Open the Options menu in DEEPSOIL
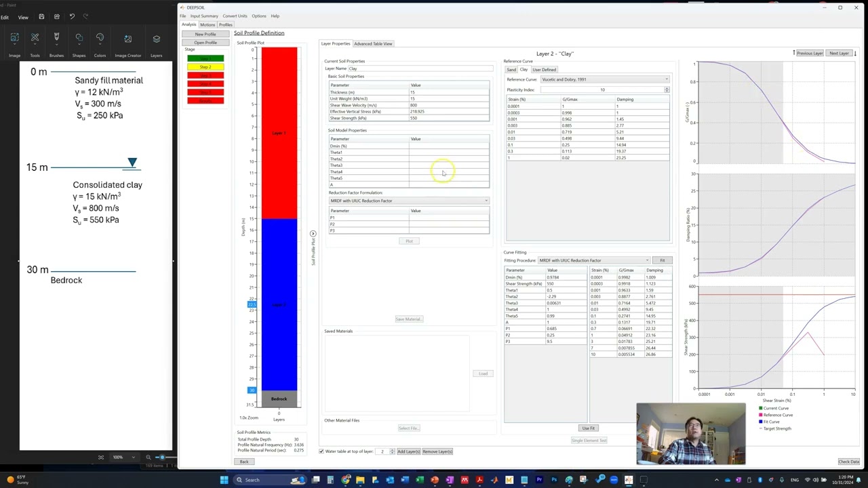The height and width of the screenshot is (488, 868). coord(259,16)
